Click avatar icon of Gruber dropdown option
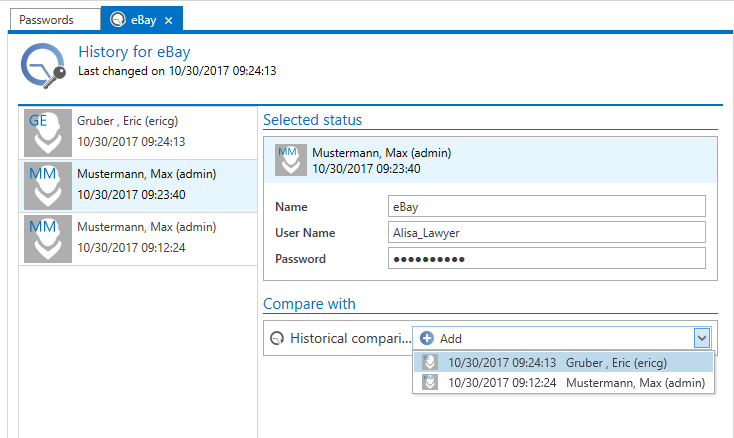The image size is (734, 438). coord(430,362)
